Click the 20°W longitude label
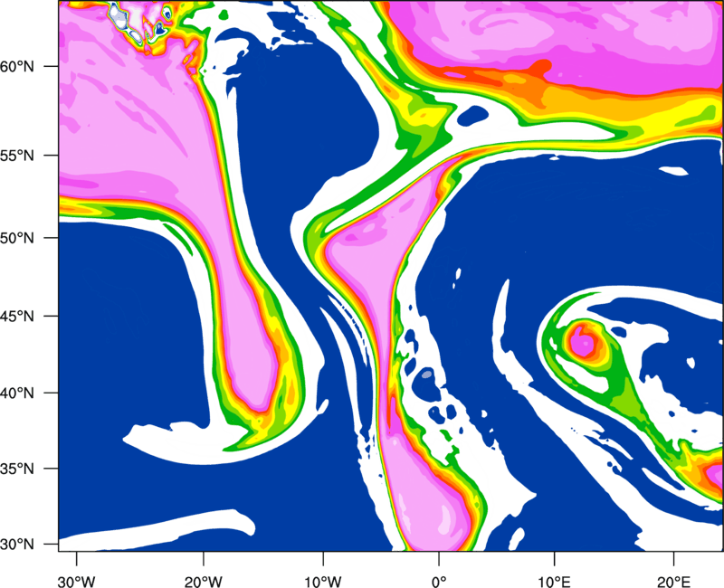Viewport: 724px width, 588px height. (204, 582)
